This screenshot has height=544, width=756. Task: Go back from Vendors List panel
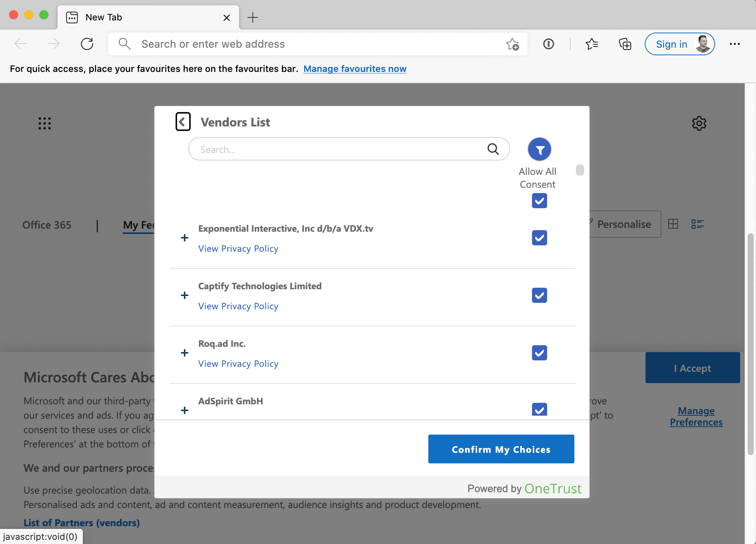183,122
